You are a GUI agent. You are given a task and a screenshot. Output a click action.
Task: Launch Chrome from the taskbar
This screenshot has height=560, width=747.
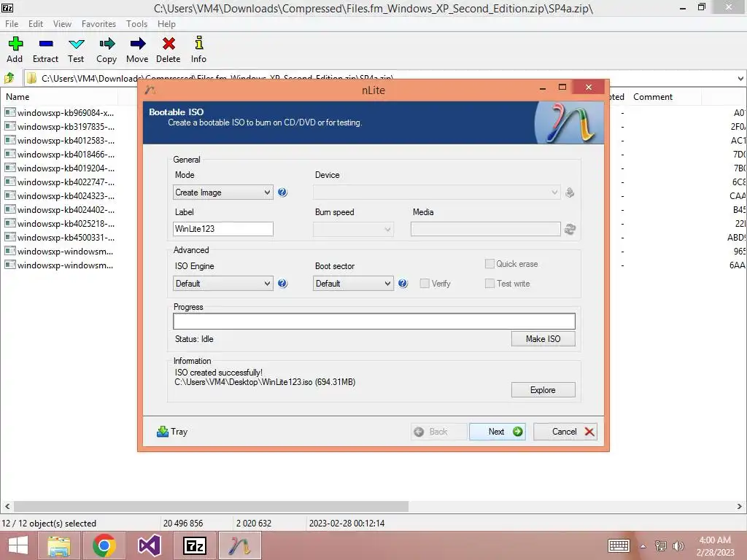104,545
